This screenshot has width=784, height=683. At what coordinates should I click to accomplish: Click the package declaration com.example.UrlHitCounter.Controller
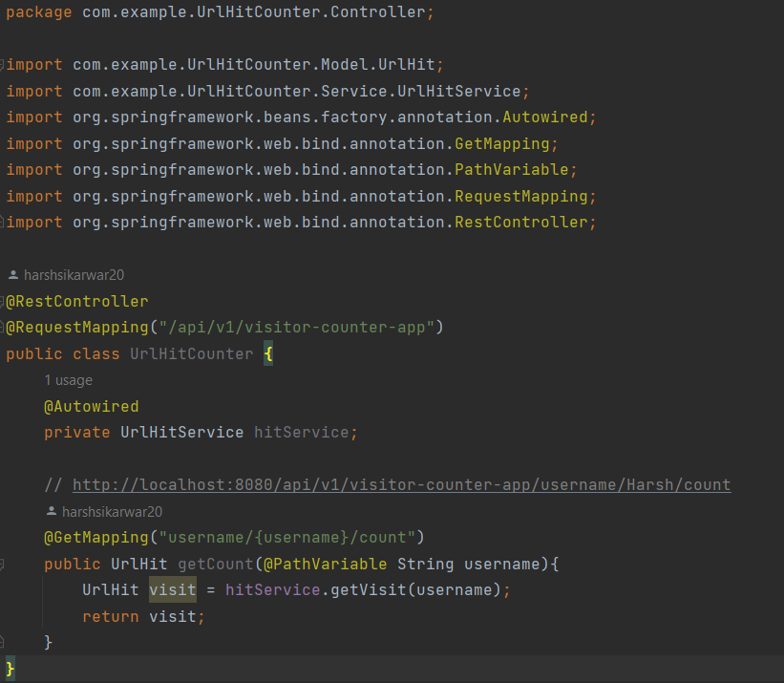(x=253, y=12)
